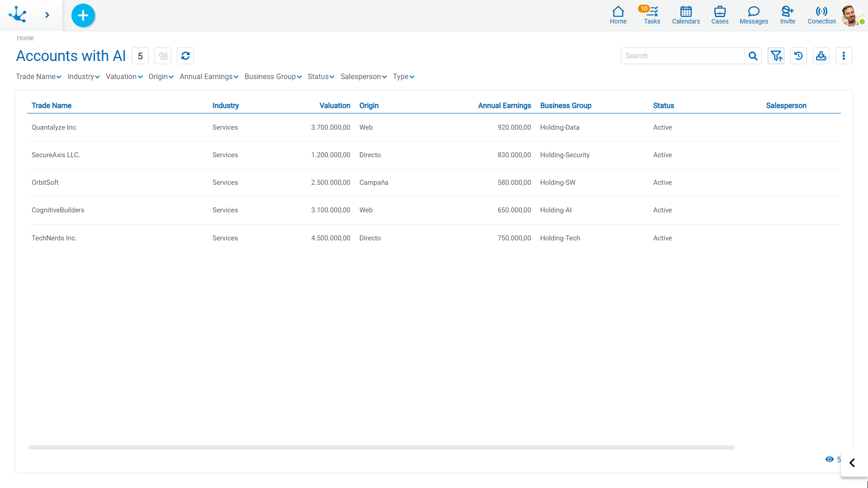Click the export download icon
Viewport: 868px width, 488px height.
coord(821,56)
